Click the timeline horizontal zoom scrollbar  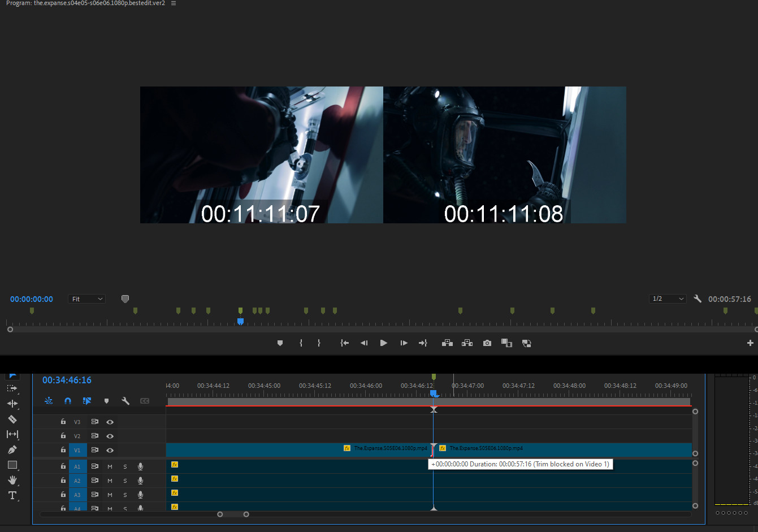coord(233,514)
